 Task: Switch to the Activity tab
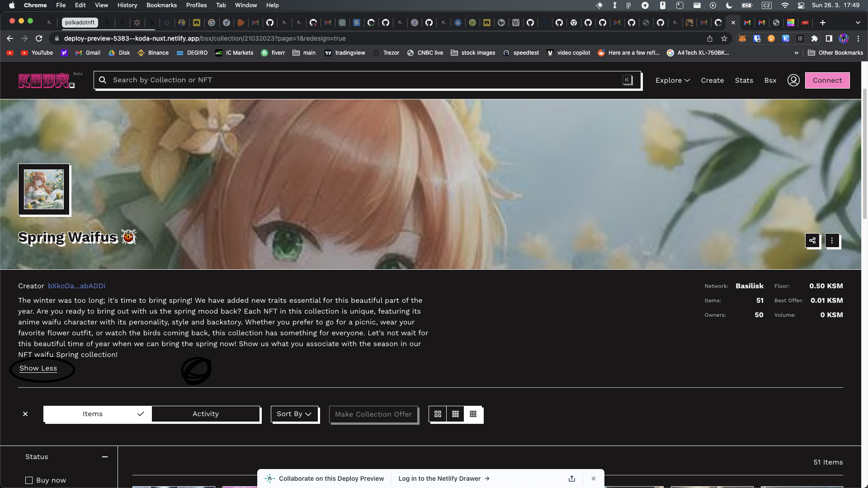[206, 414]
